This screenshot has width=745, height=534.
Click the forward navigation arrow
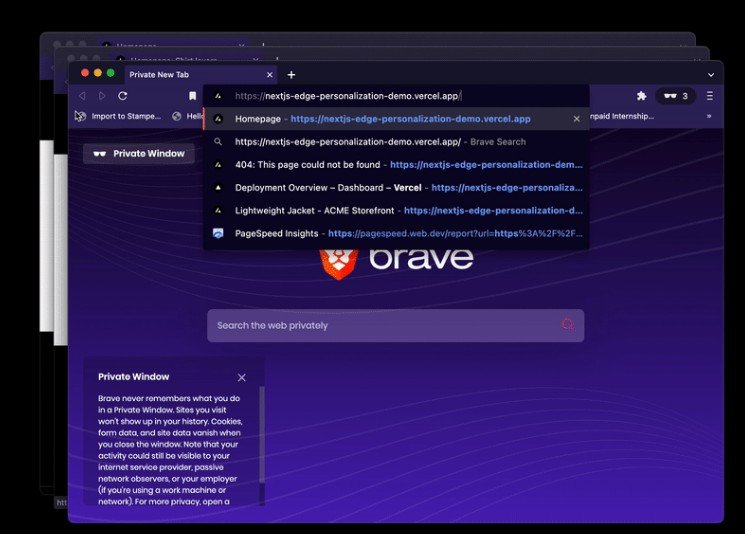click(x=101, y=96)
